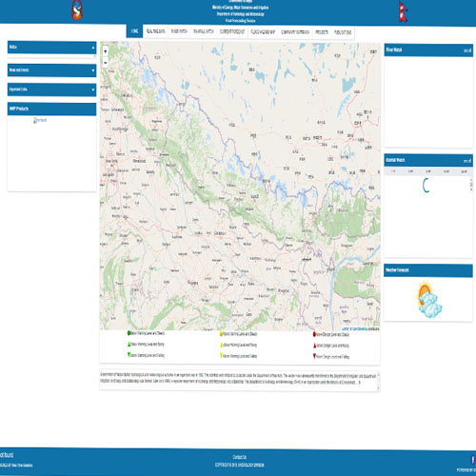Open the Publications menu item
476x476 pixels.
pyautogui.click(x=343, y=32)
